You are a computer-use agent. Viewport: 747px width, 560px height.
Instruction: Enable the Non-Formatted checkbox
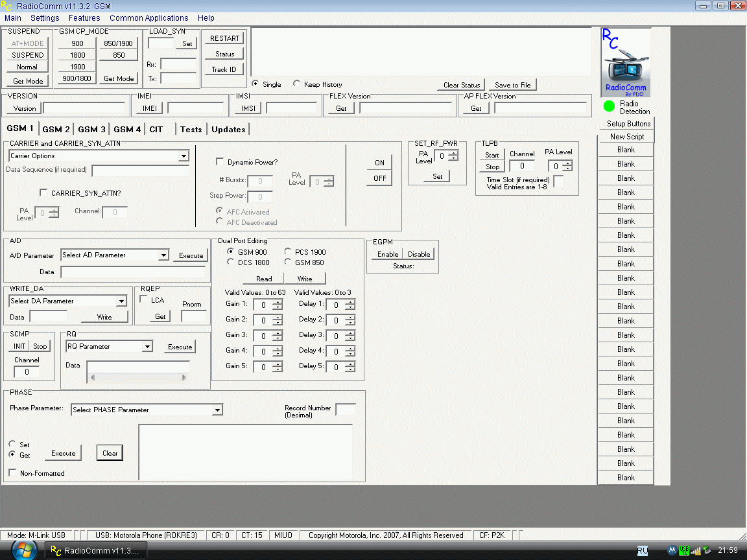point(12,473)
